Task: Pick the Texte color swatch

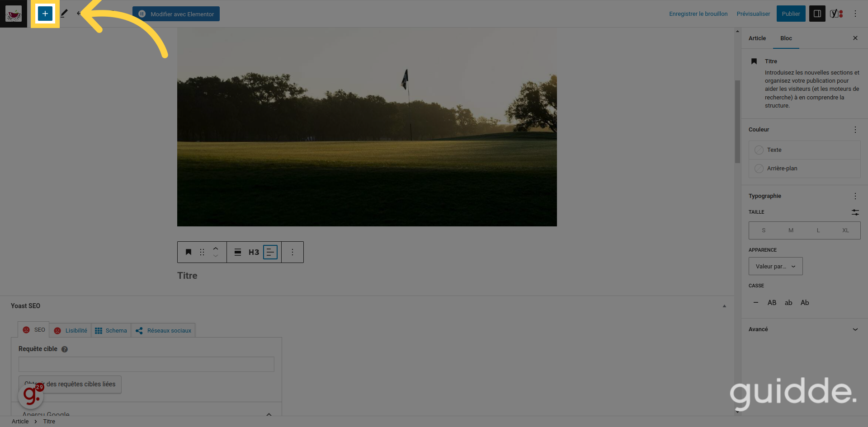Action: pyautogui.click(x=804, y=150)
